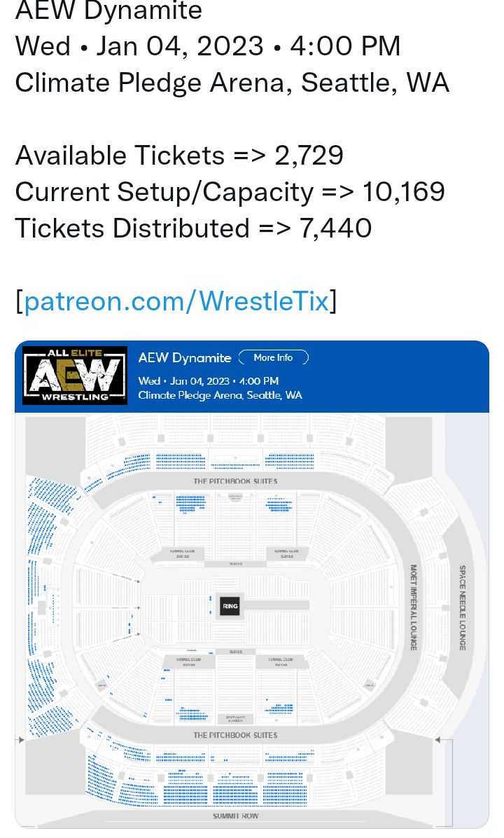Click the entrance arrow at left map edge
Viewport: 504px width, 838px height.
(x=21, y=740)
